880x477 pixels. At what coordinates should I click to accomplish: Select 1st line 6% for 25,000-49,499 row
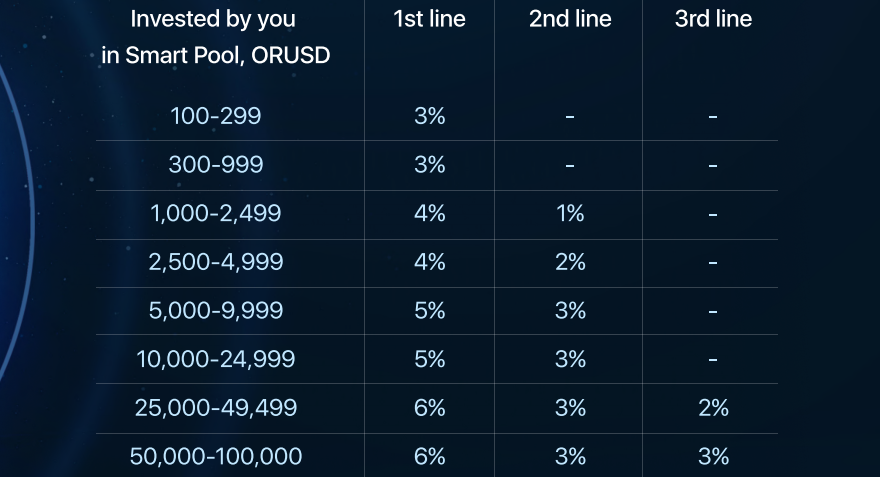click(429, 408)
